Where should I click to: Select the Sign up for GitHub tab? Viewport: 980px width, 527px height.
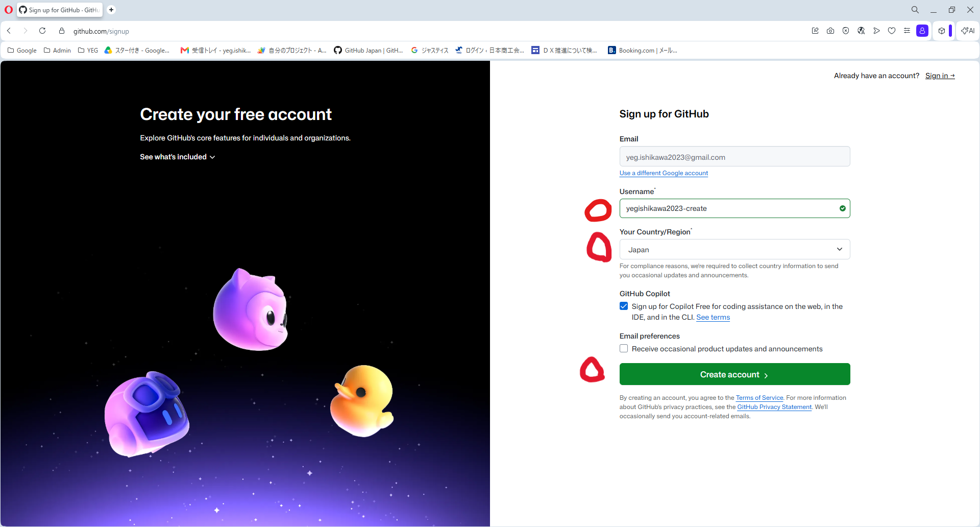coord(60,10)
